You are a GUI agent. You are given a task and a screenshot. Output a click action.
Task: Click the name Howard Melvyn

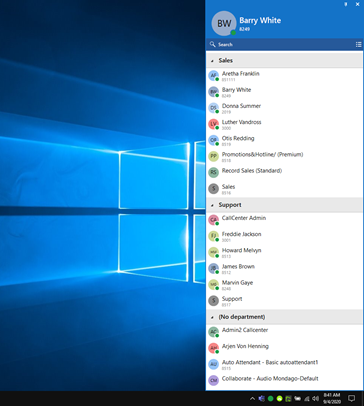click(x=242, y=250)
